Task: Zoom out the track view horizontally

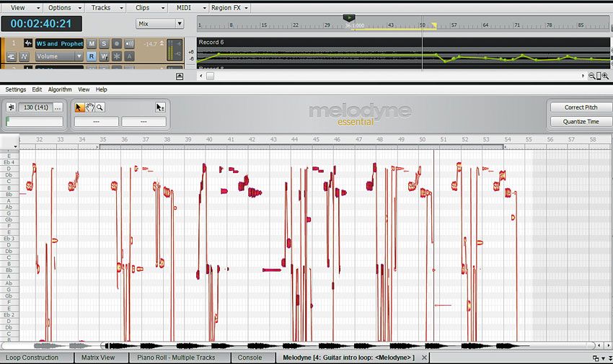Action: [592, 76]
